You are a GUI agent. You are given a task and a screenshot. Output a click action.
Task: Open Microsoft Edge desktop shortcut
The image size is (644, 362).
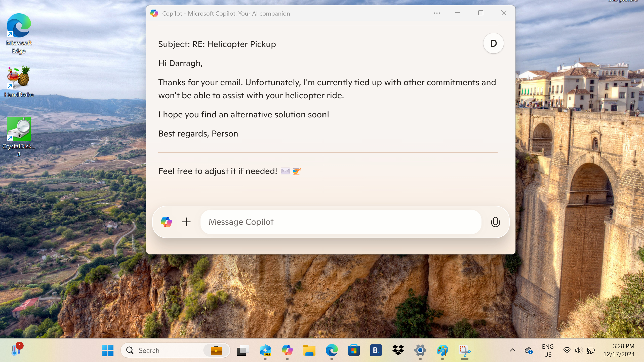coord(19,33)
